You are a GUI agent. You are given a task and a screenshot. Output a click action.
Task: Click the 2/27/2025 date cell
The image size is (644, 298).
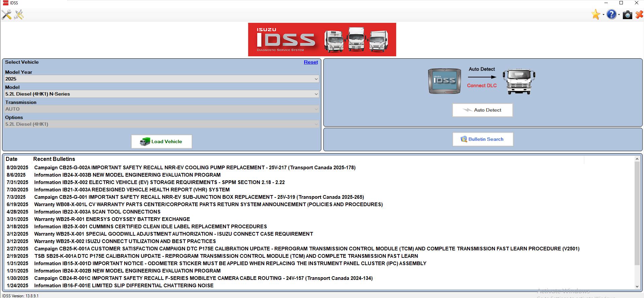click(17, 249)
